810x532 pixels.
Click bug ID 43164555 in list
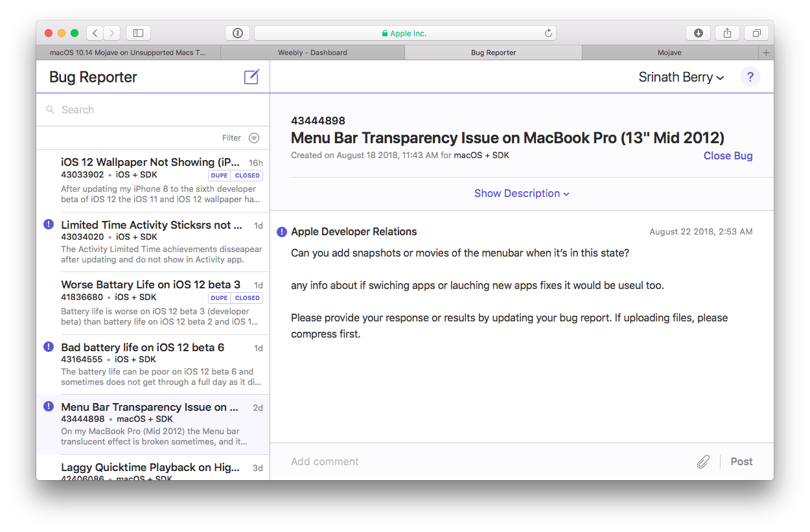82,360
